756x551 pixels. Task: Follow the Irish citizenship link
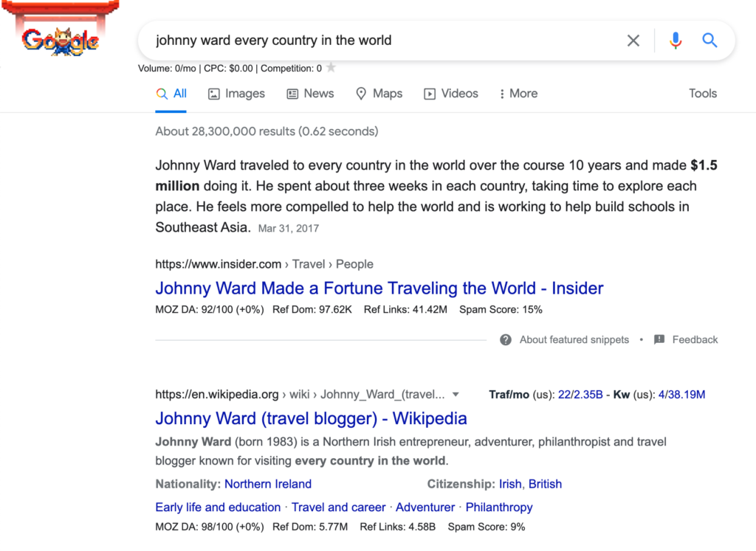(x=510, y=484)
